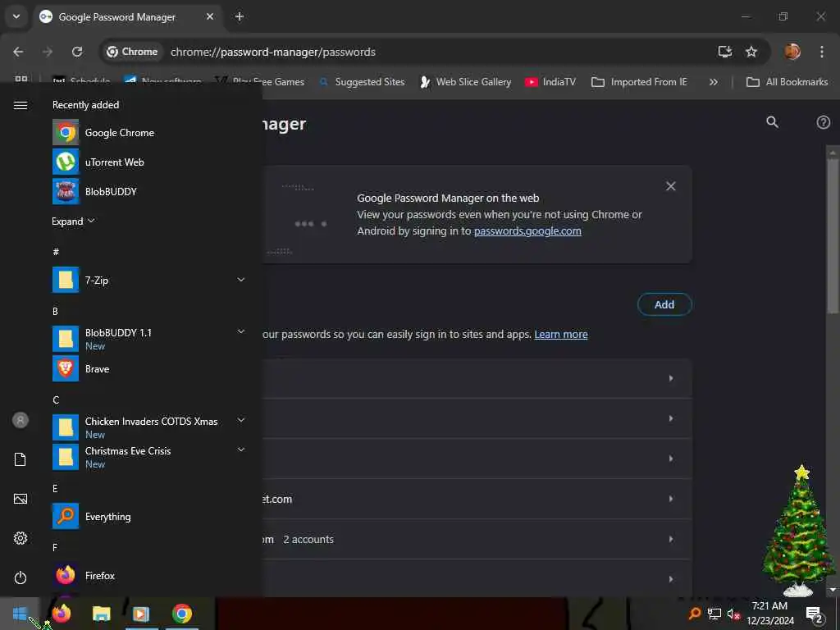Open the password entry ending in et.com

tap(477, 499)
